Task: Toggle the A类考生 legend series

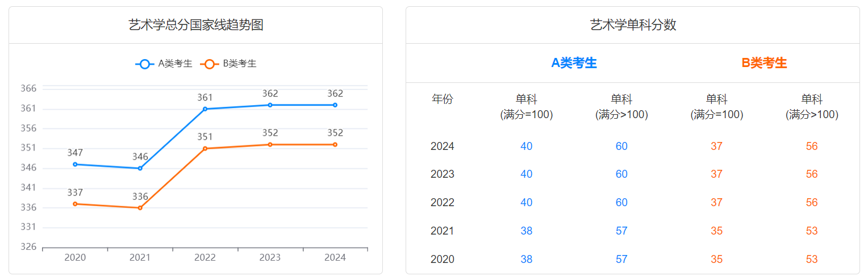Action: (164, 64)
